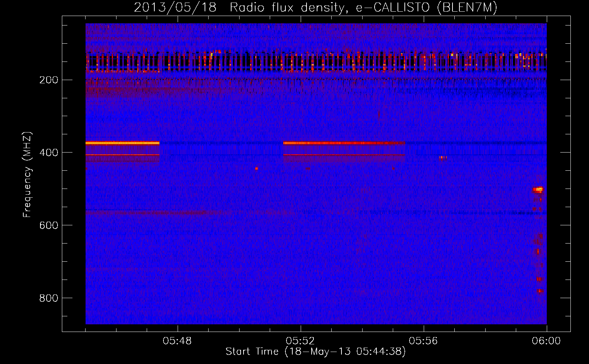The height and width of the screenshot is (364, 589).
Task: Click the small burst near 800 MHz before 06:00
Action: pyautogui.click(x=540, y=291)
